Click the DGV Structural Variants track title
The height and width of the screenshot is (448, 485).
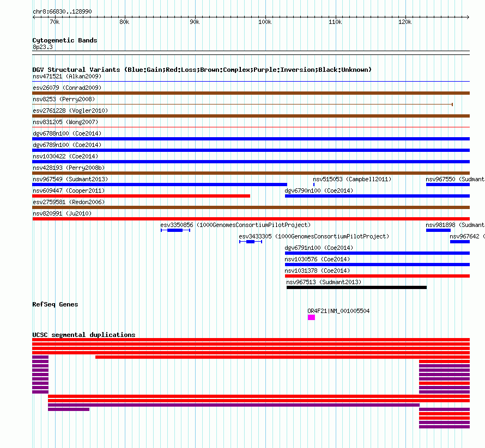(x=202, y=70)
